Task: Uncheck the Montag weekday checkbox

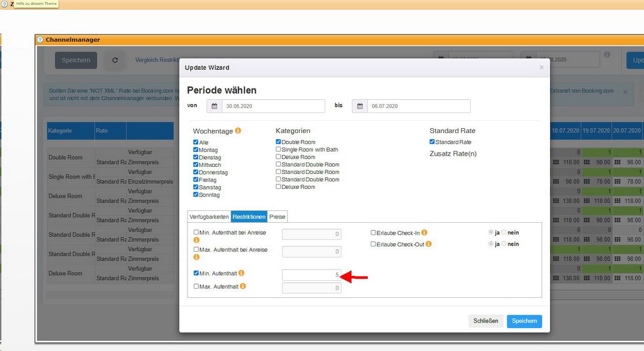Action: click(x=196, y=150)
